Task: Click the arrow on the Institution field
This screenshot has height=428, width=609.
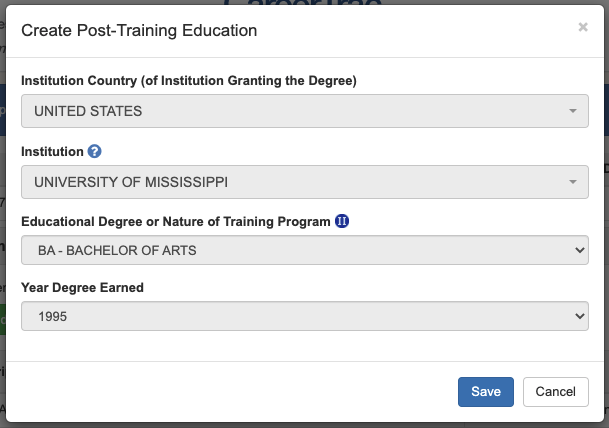Action: tap(573, 182)
